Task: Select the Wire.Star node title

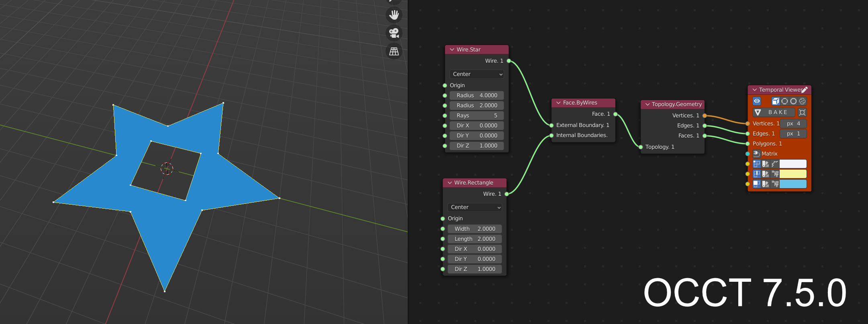Action: pyautogui.click(x=468, y=49)
